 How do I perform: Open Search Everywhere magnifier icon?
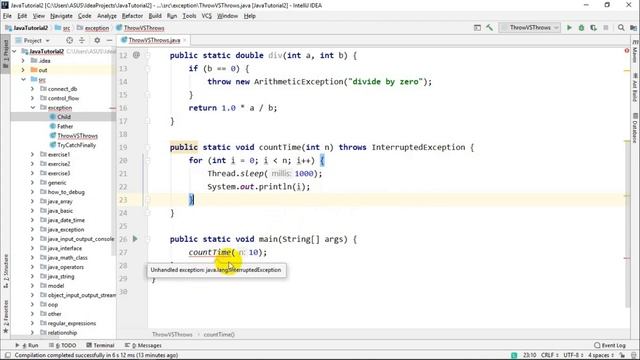click(621, 28)
